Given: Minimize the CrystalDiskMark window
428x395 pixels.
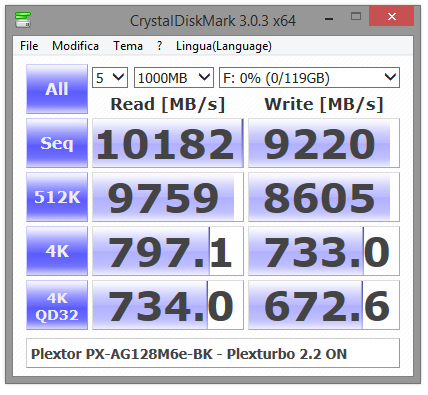Looking at the screenshot, I should pyautogui.click(x=329, y=17).
